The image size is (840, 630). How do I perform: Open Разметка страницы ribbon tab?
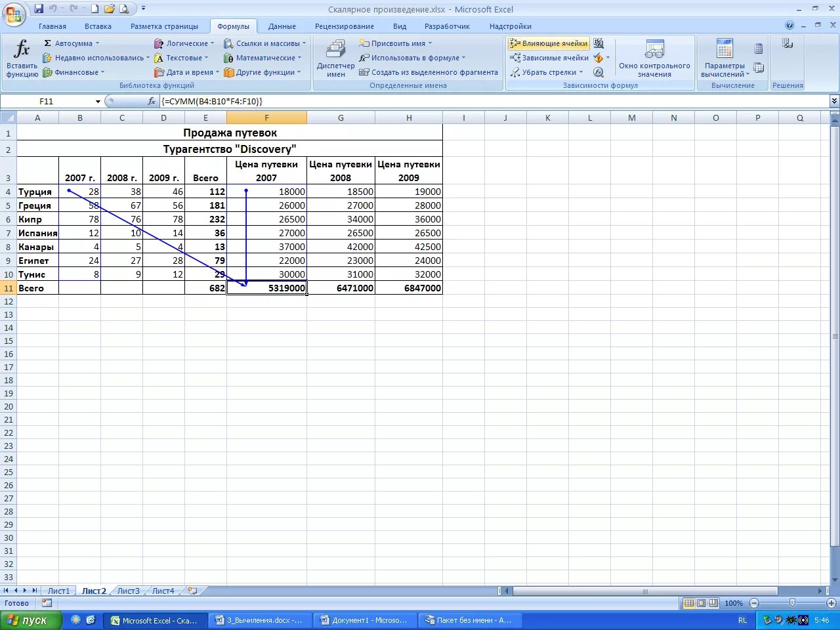(x=164, y=26)
